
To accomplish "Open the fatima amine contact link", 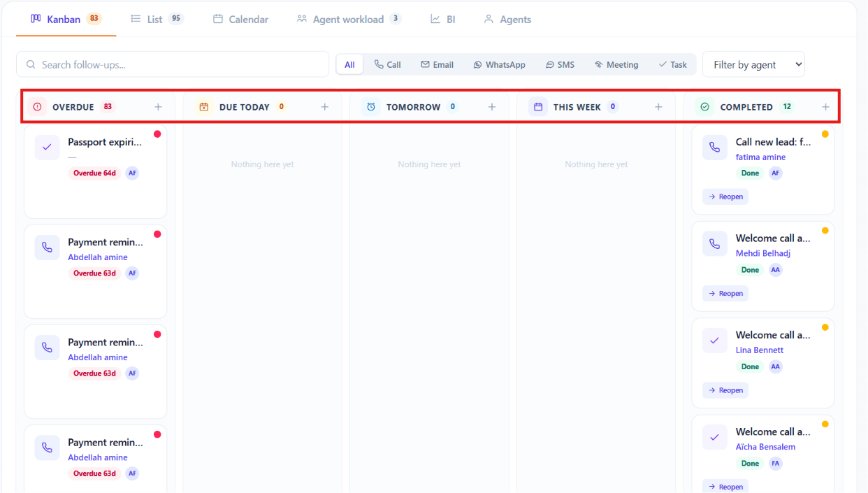I will pyautogui.click(x=760, y=157).
